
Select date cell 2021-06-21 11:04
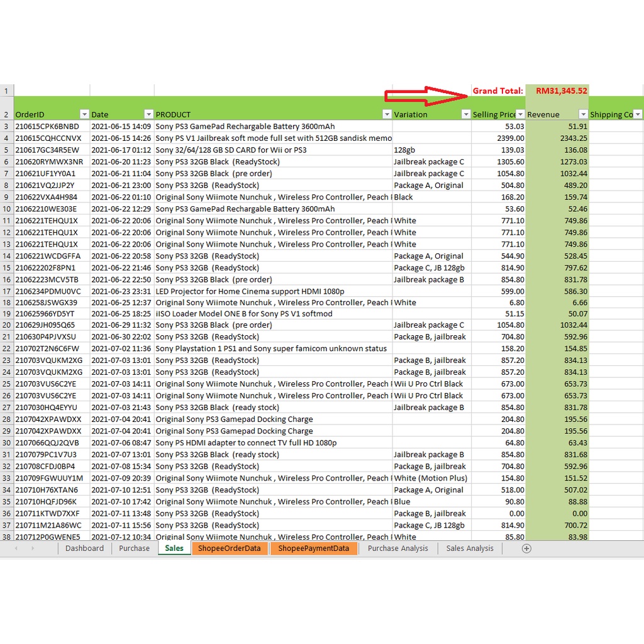(122, 174)
